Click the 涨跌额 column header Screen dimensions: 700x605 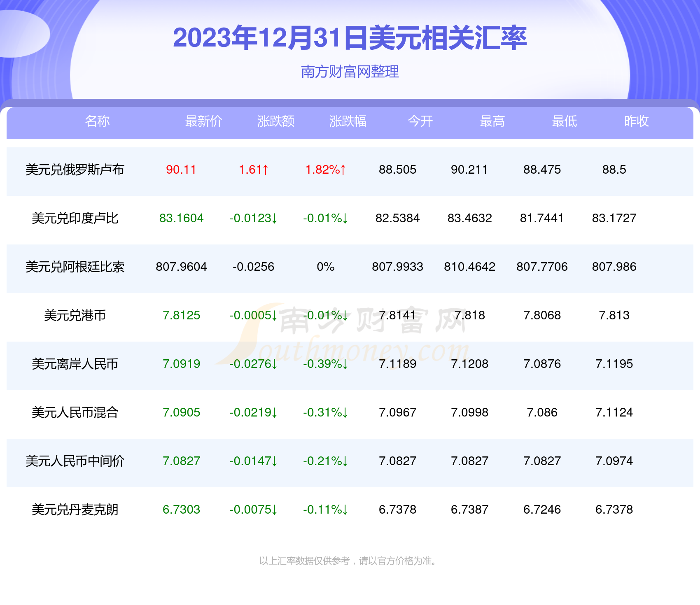pos(275,121)
